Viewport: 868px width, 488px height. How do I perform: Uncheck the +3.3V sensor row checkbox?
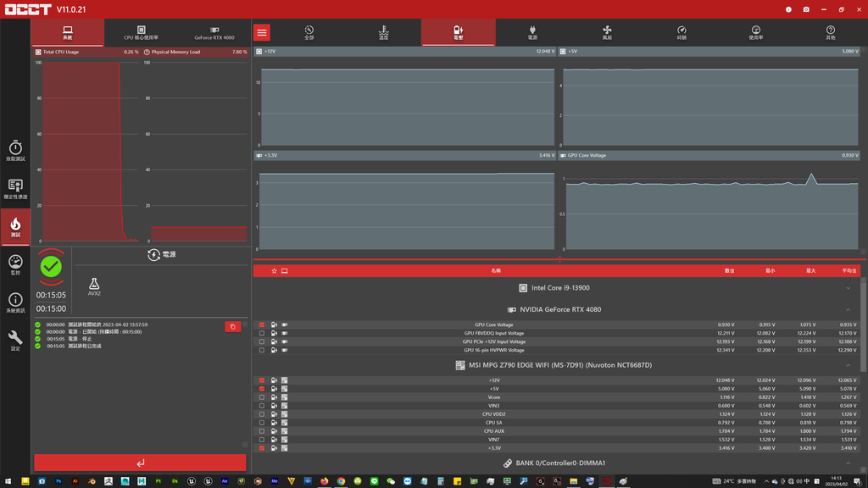coord(262,448)
